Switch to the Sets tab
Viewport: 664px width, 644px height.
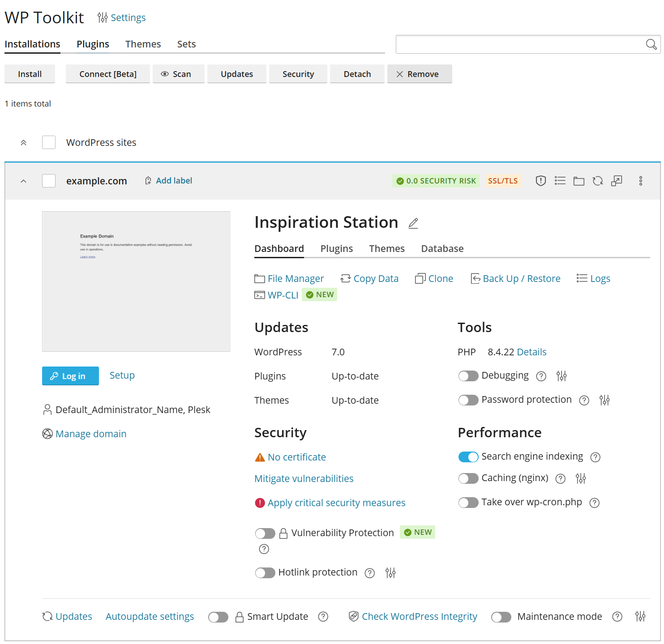(186, 44)
